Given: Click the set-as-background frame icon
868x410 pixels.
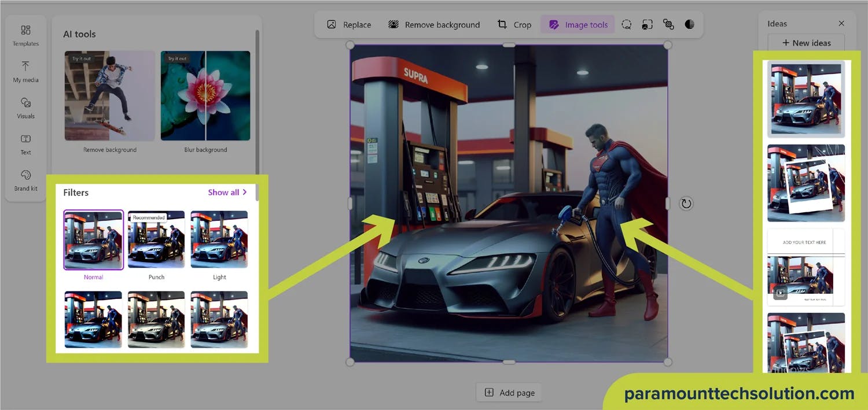Looking at the screenshot, I should (x=647, y=24).
